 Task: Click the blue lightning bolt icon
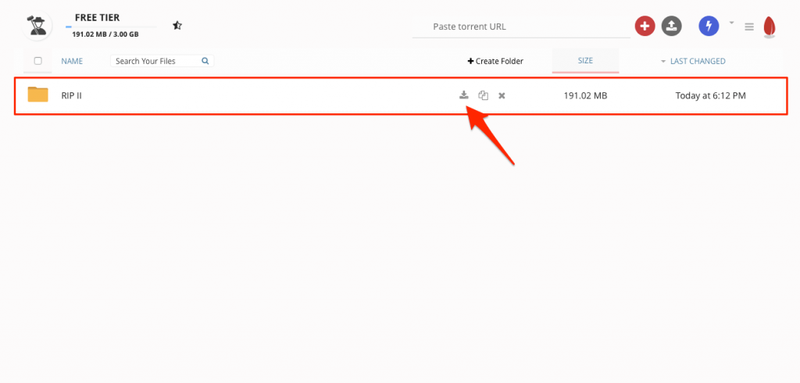click(709, 26)
